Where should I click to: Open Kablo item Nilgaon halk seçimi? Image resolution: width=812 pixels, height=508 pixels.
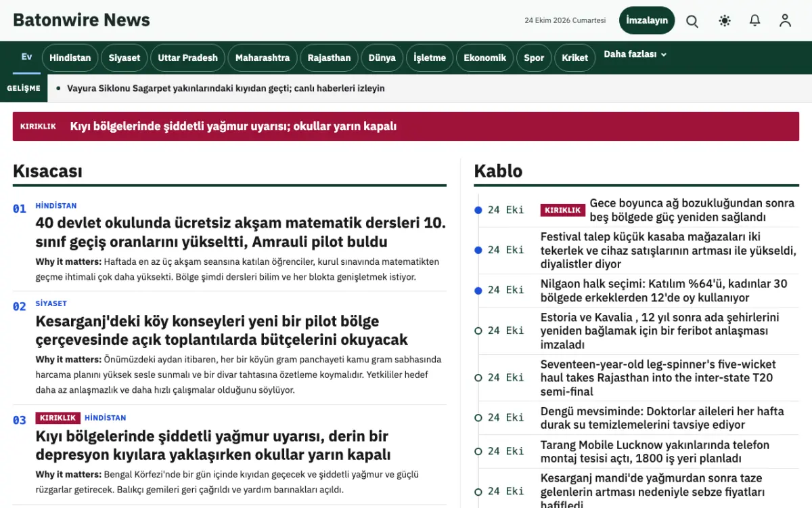pyautogui.click(x=664, y=291)
